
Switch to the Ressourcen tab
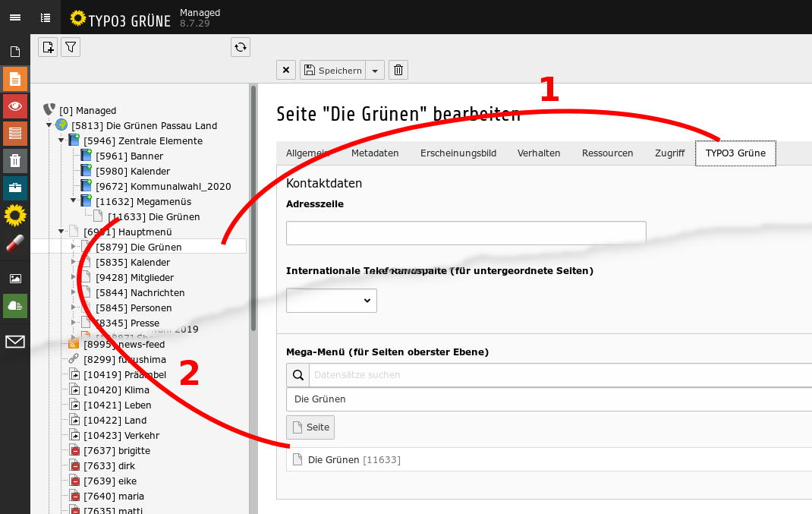(x=607, y=153)
